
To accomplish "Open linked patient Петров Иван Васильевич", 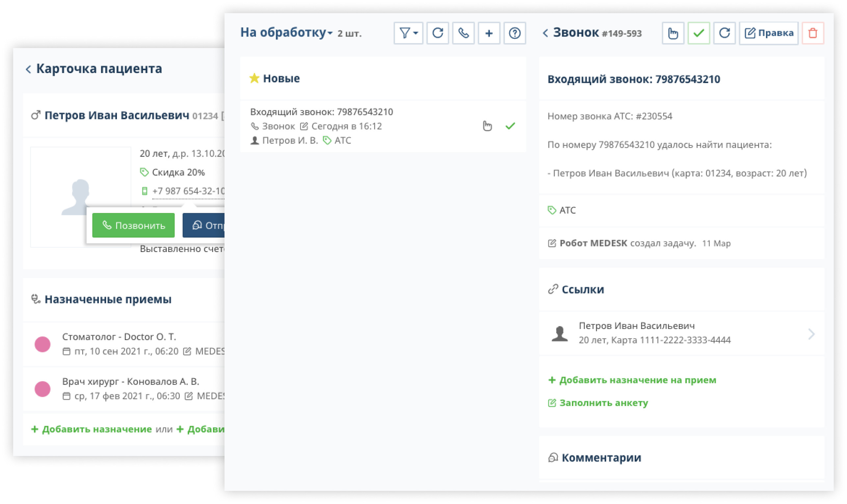I will point(681,333).
